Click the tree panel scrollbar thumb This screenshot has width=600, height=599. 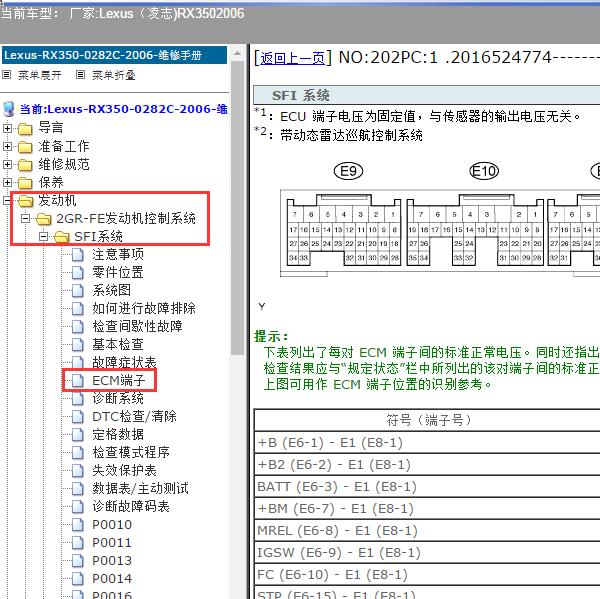pyautogui.click(x=237, y=208)
